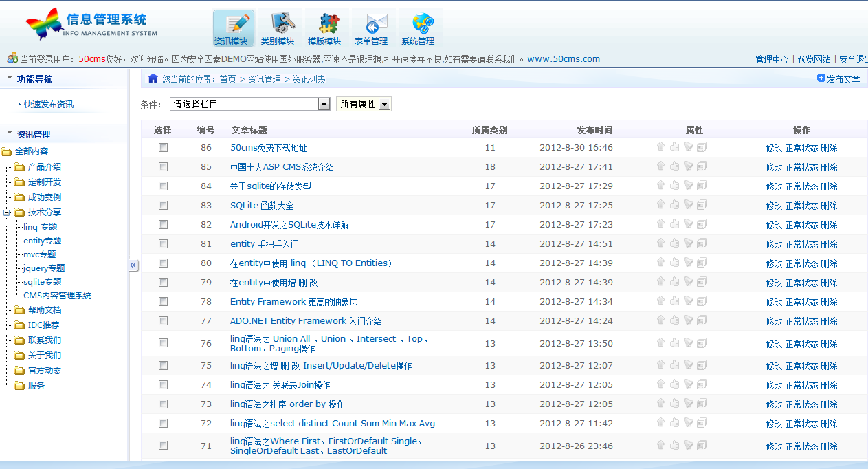Tick the checkbox for article 73
The width and height of the screenshot is (868, 469).
(163, 404)
